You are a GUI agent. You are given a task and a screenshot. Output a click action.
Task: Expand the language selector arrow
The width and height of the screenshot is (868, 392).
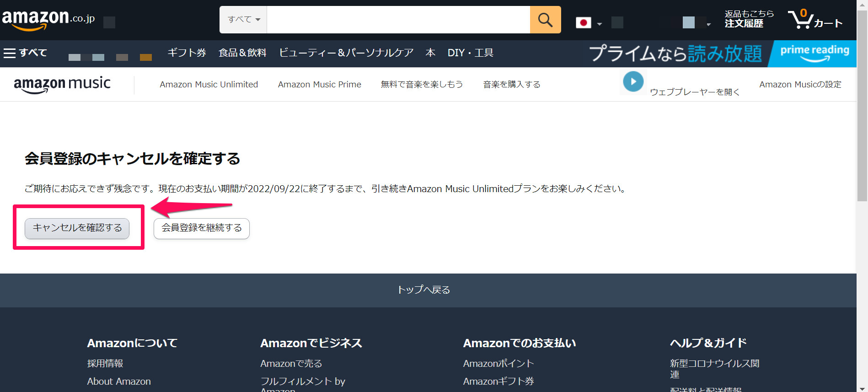599,24
